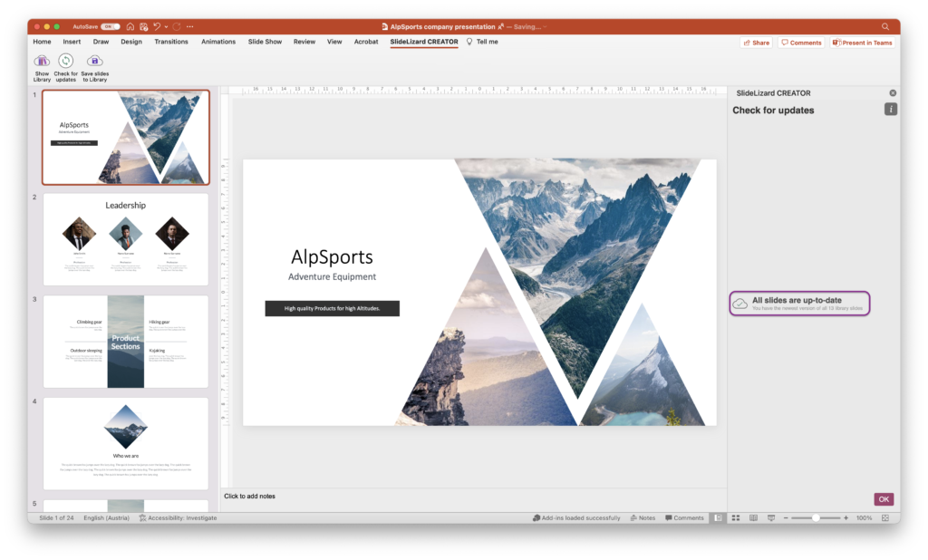
Task: Click Save slides to Library
Action: click(94, 68)
